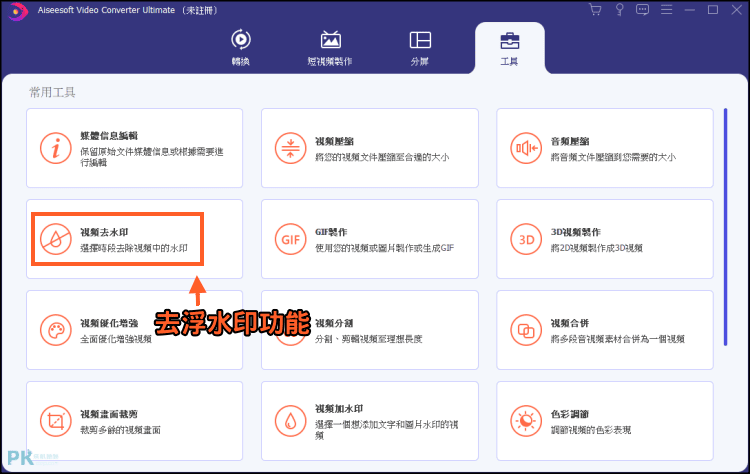Maximize the Aiseesoft window
This screenshot has height=474, width=750.
[713, 10]
